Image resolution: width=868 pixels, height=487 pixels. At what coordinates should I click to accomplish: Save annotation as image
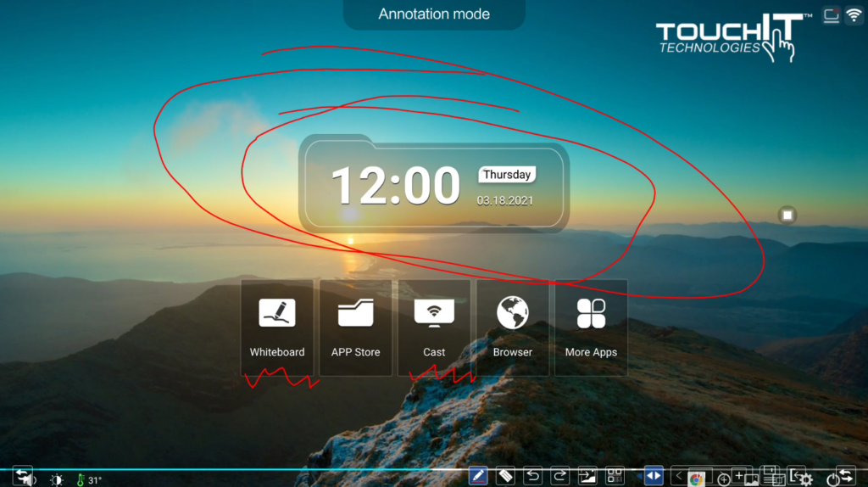coord(587,476)
